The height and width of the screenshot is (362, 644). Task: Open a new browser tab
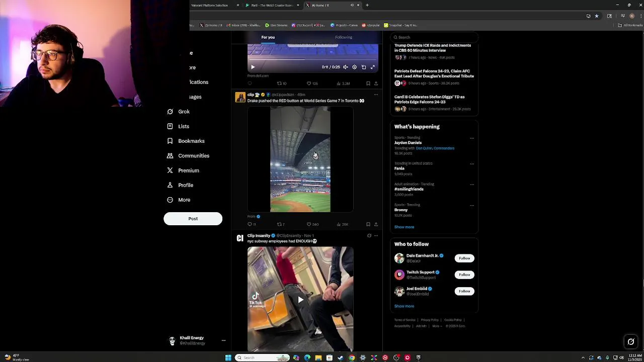click(x=367, y=5)
